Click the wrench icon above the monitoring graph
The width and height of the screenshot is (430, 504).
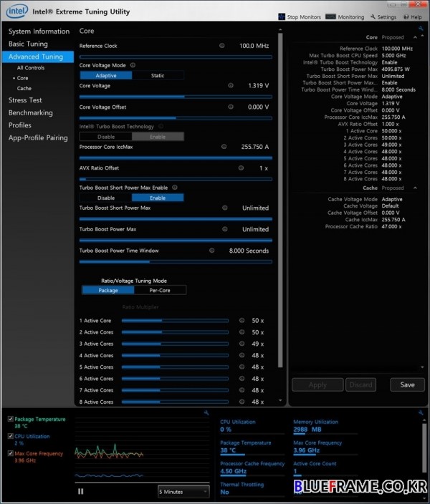206,412
